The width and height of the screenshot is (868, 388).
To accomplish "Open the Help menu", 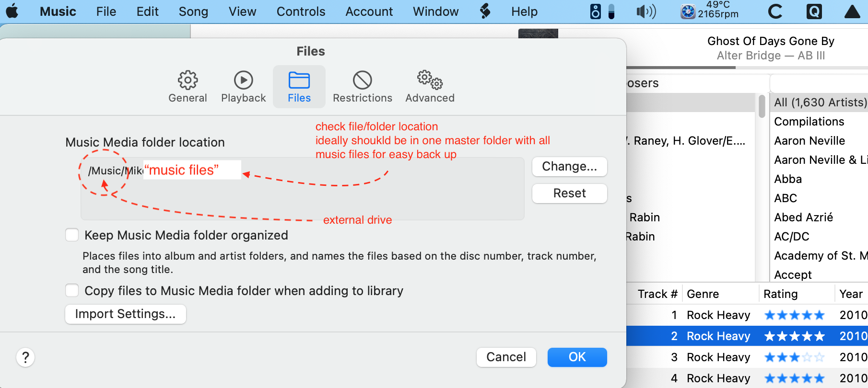I will pos(524,11).
